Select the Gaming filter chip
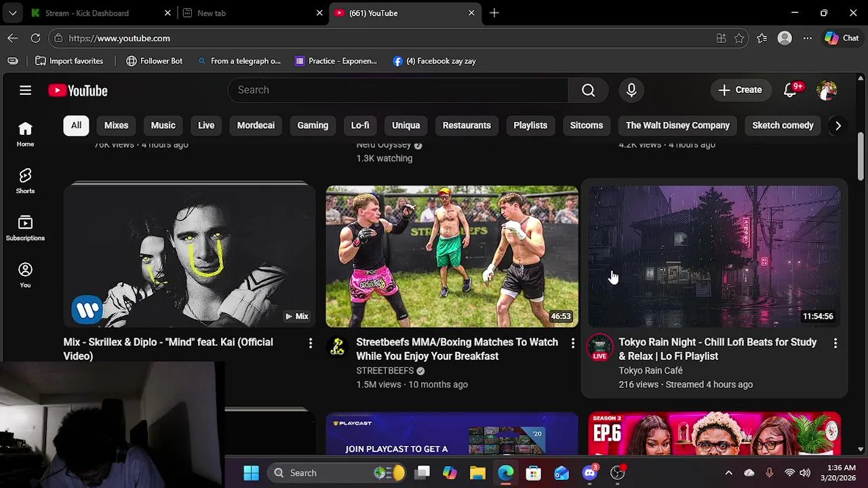This screenshot has height=488, width=868. click(313, 125)
